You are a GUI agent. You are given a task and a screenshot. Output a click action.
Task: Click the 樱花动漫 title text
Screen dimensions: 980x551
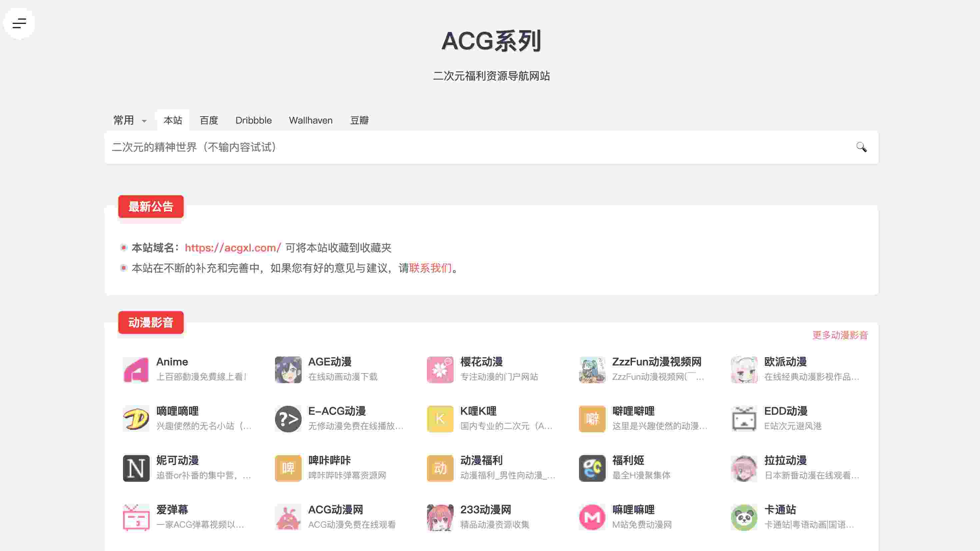pyautogui.click(x=481, y=362)
